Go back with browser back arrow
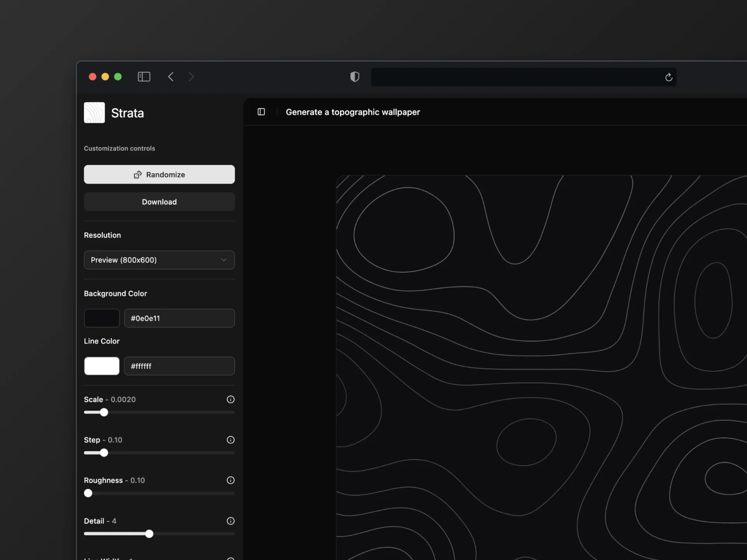The height and width of the screenshot is (560, 747). tap(170, 77)
